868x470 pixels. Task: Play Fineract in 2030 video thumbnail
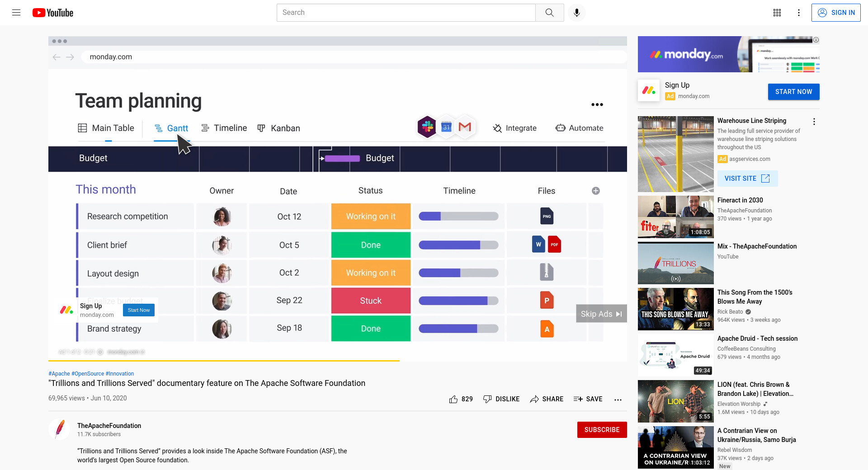coord(675,217)
